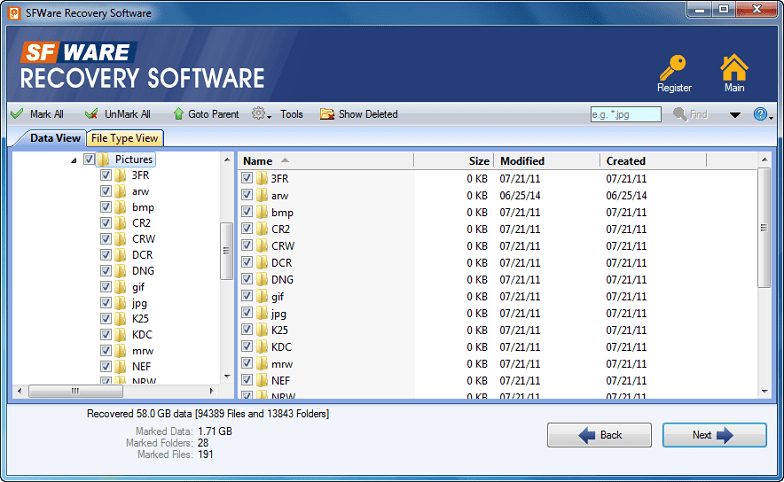Select the mrw folder in the tree
The width and height of the screenshot is (784, 482).
[x=142, y=350]
